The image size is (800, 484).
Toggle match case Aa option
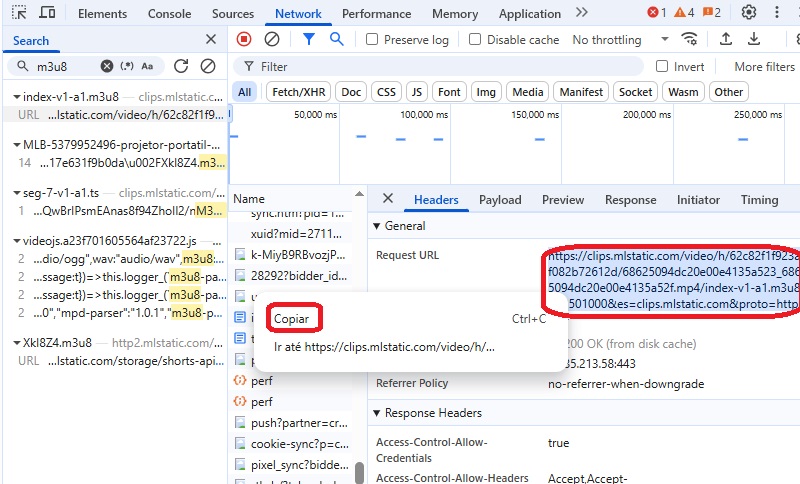tap(147, 66)
